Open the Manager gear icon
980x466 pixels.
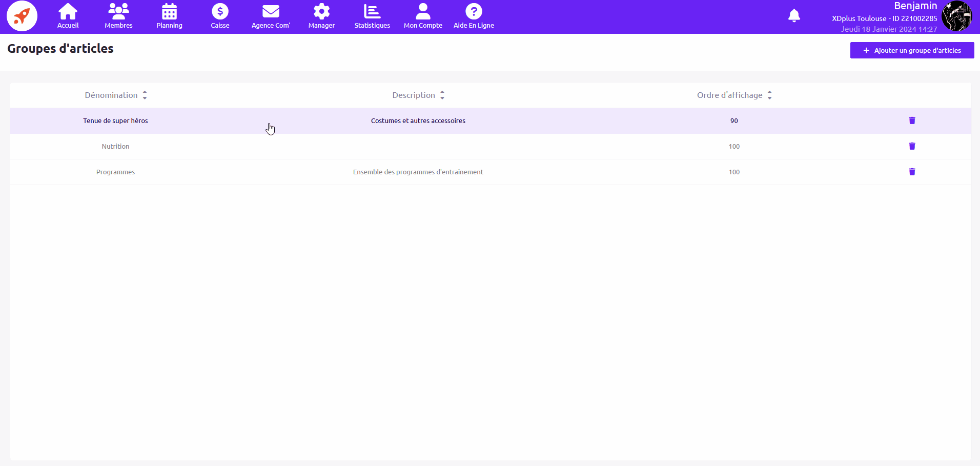321,11
